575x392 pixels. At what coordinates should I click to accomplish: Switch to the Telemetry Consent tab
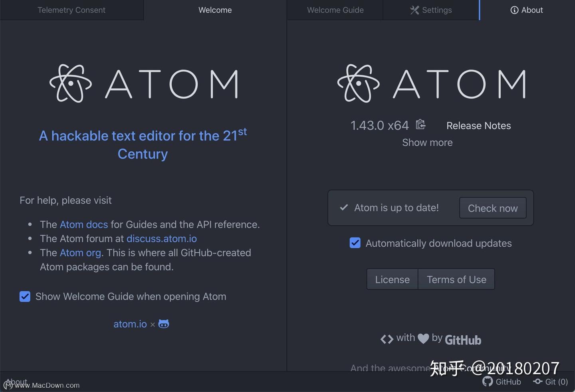(x=71, y=10)
